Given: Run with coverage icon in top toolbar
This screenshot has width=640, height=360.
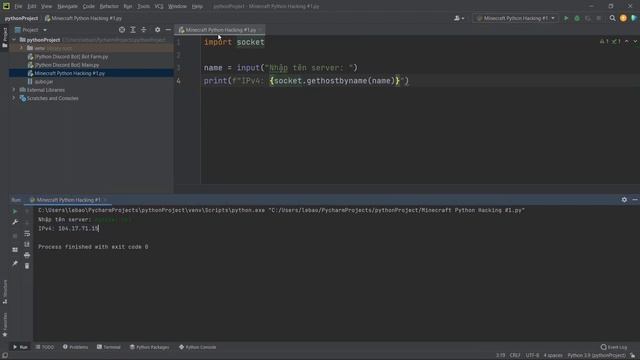Looking at the screenshot, I should tap(588, 18).
